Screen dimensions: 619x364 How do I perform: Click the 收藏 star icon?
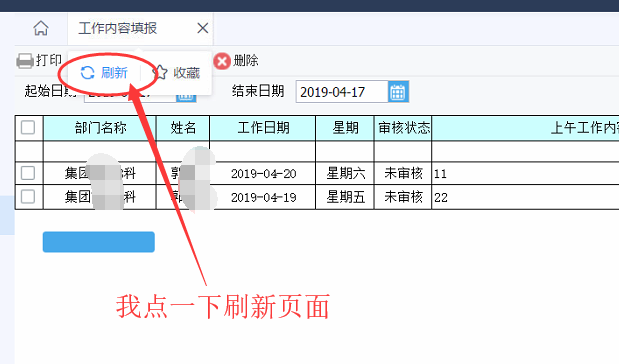pyautogui.click(x=160, y=72)
